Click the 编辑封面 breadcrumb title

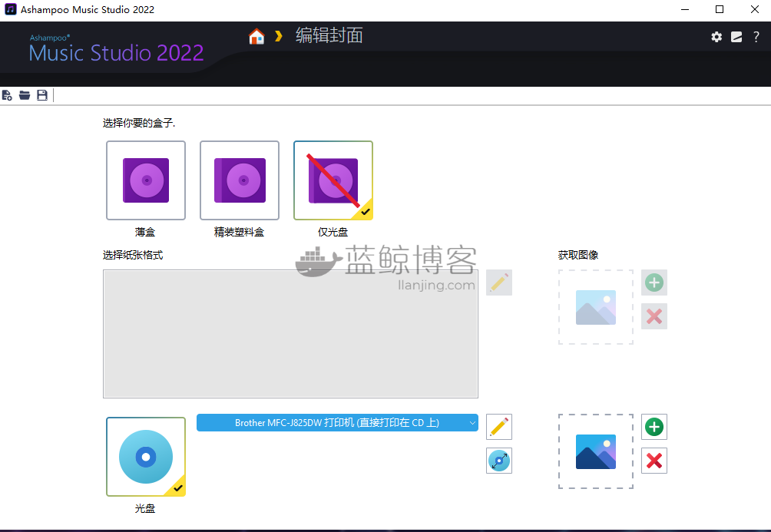click(329, 36)
